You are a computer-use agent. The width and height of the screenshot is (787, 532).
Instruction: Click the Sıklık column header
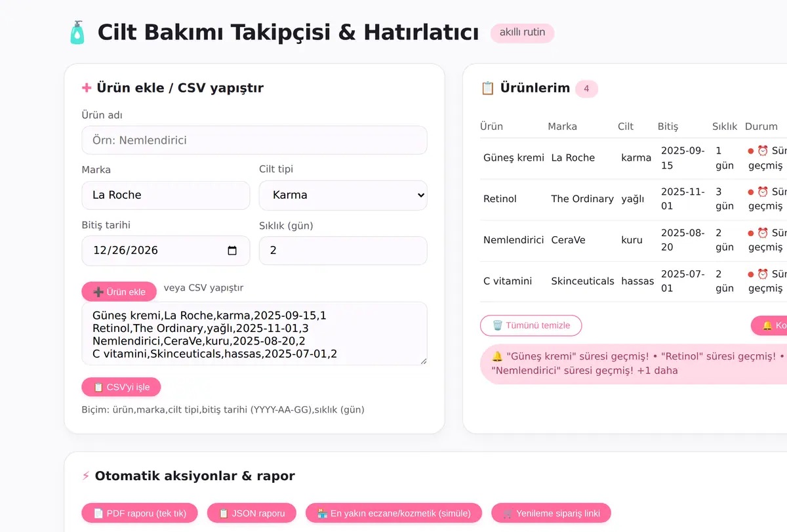pos(725,127)
